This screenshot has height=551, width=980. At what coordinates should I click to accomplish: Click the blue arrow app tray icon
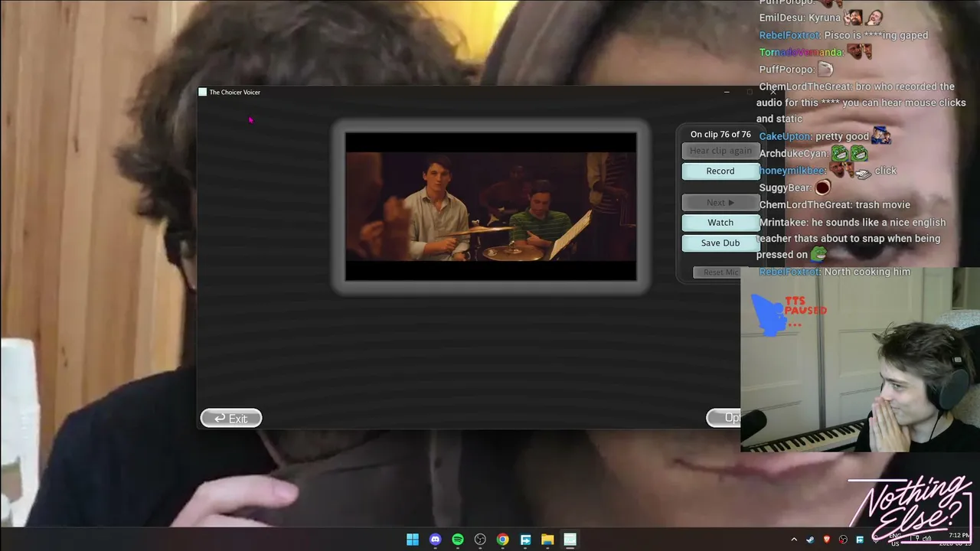click(x=860, y=540)
